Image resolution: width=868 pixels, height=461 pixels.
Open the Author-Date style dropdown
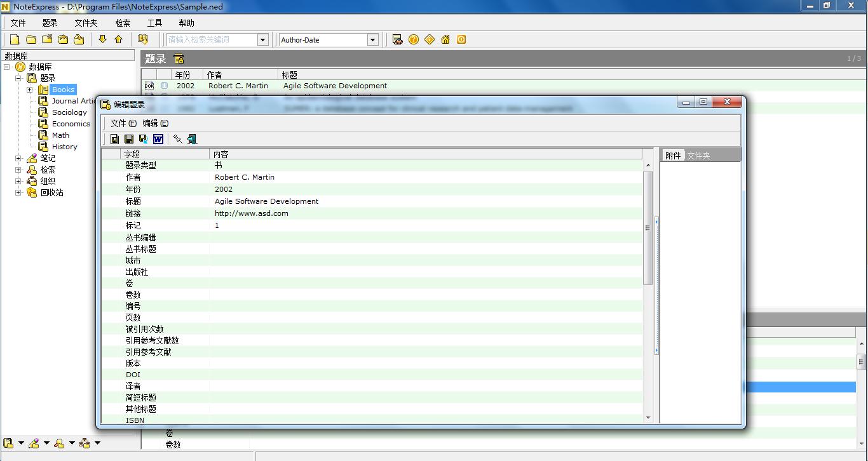coord(373,39)
